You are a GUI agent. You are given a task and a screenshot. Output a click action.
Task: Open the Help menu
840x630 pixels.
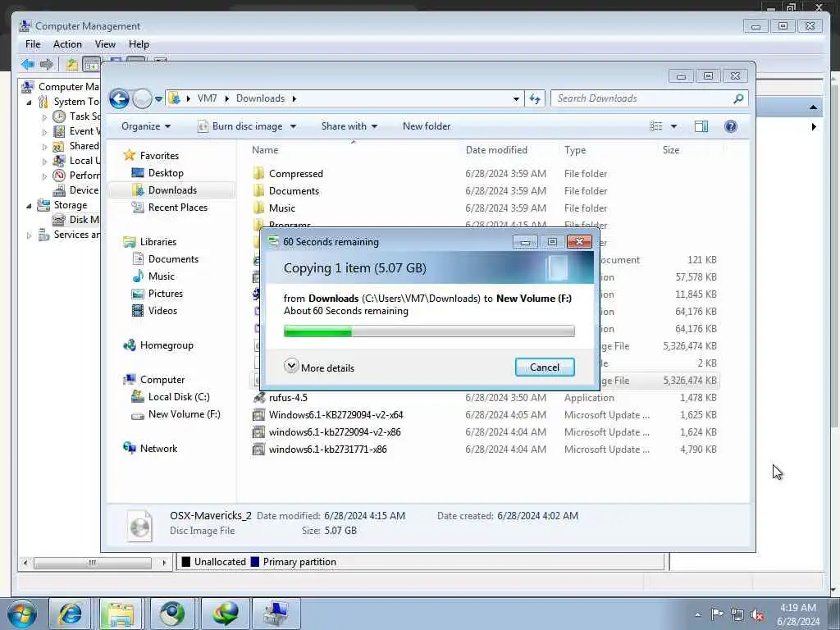point(139,44)
